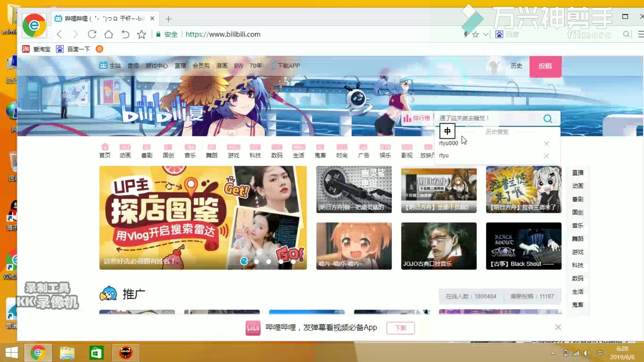
Task: Open the 国创 category tab
Action: click(168, 151)
